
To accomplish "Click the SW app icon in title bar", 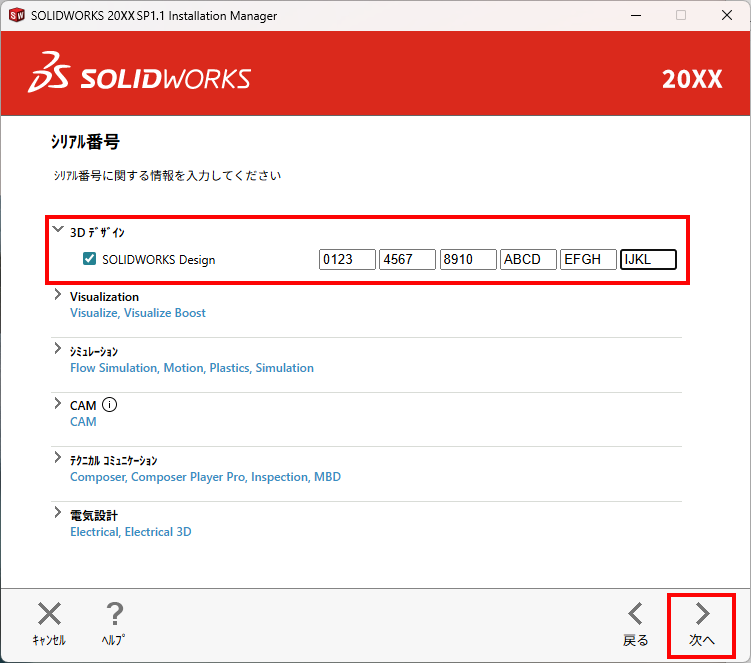I will tap(17, 15).
